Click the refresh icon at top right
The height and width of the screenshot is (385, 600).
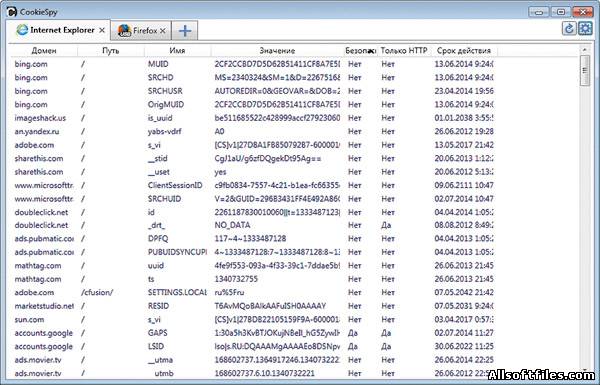click(569, 29)
